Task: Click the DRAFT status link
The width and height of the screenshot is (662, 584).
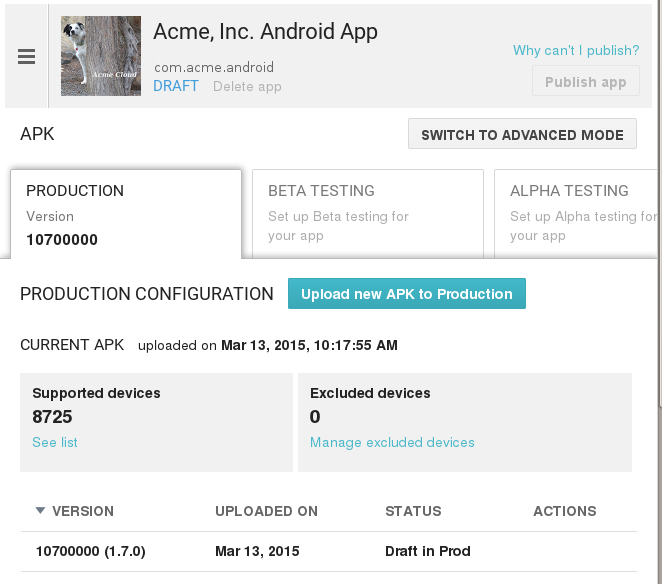Action: 176,87
